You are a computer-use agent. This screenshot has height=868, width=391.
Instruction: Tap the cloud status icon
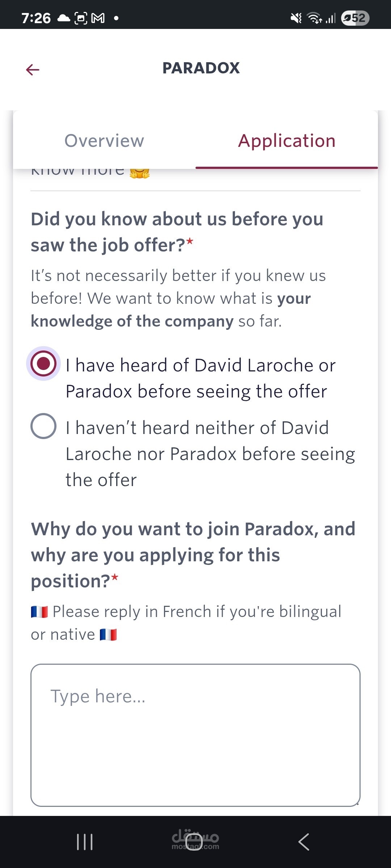pyautogui.click(x=64, y=18)
